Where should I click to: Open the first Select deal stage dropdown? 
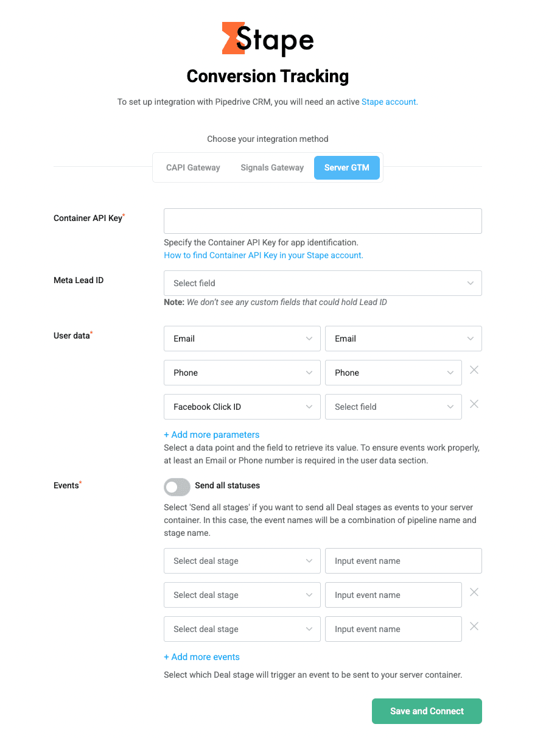242,561
